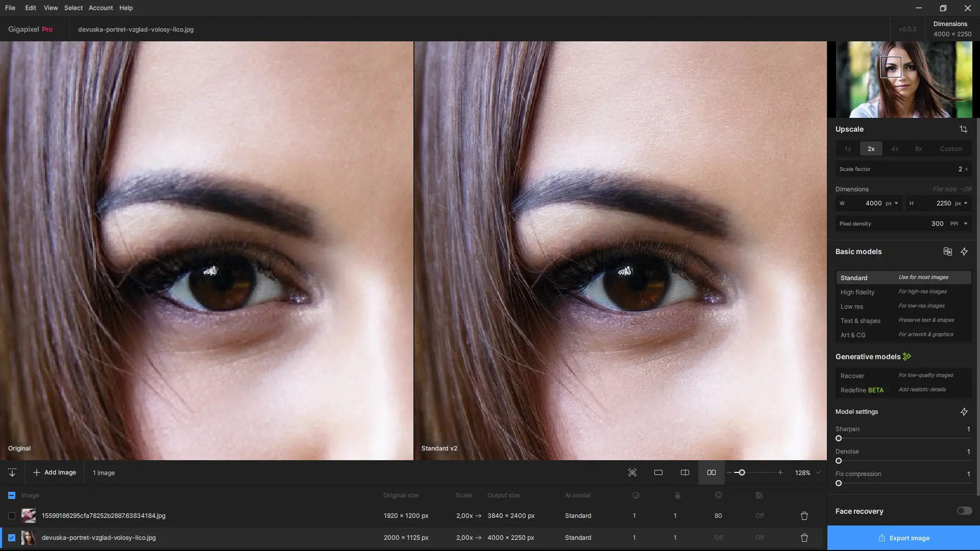Select side-by-side comparison view
This screenshot has height=551, width=980.
[x=711, y=472]
